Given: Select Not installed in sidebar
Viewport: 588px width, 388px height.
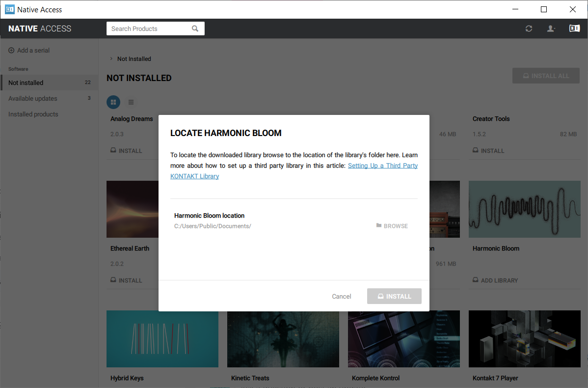Looking at the screenshot, I should 26,83.
